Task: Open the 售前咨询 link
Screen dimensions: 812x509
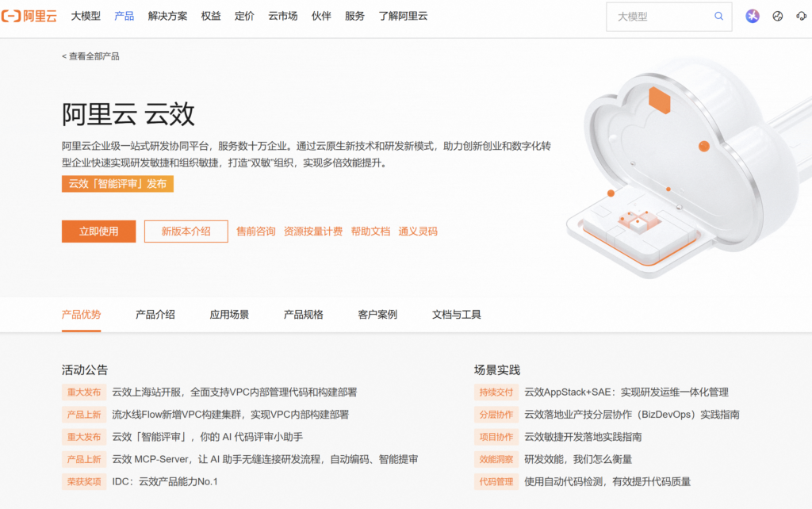Action: 256,232
